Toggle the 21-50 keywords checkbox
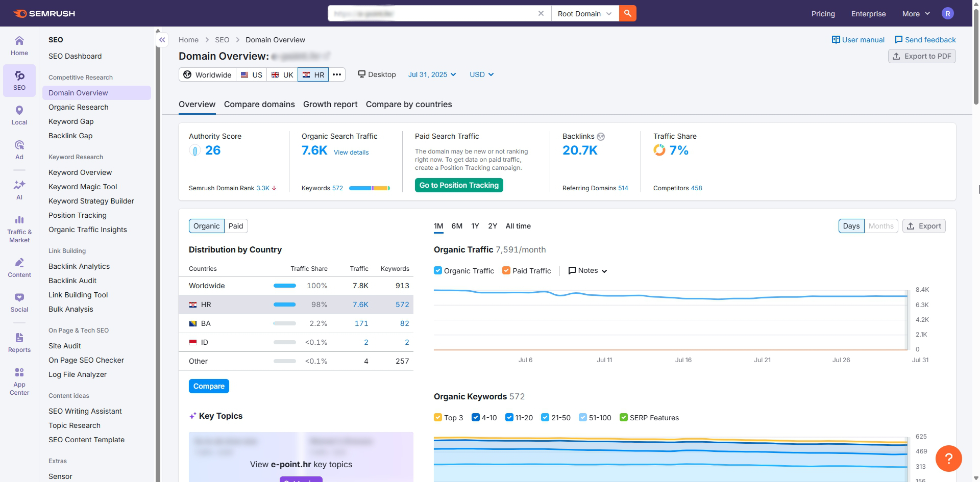 coord(545,417)
